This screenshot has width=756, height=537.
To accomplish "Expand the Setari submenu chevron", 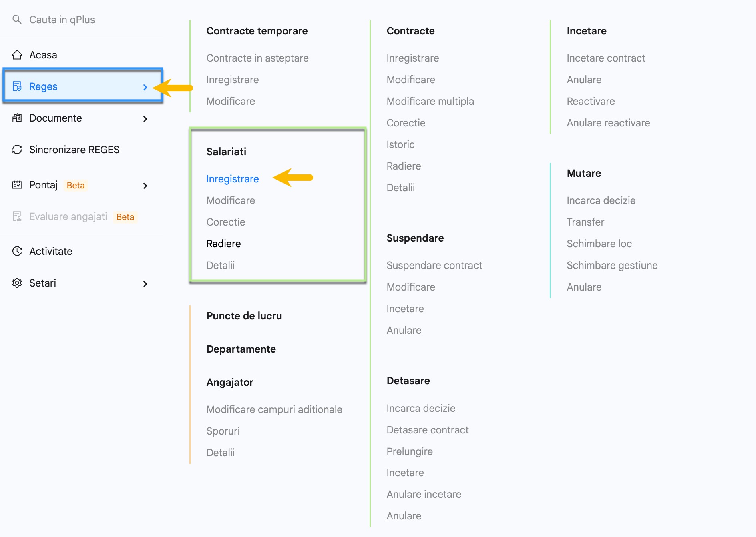I will click(145, 284).
